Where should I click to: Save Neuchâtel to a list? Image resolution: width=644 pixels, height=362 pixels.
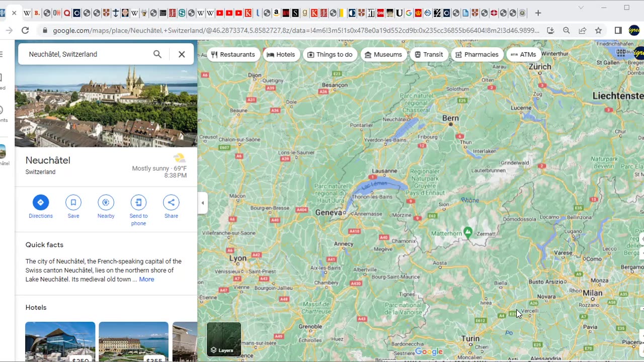click(73, 207)
